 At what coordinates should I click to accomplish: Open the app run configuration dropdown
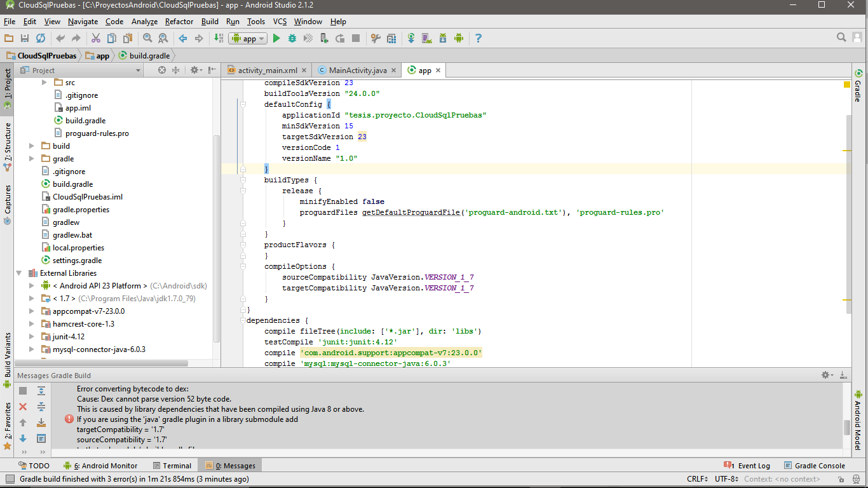(248, 38)
